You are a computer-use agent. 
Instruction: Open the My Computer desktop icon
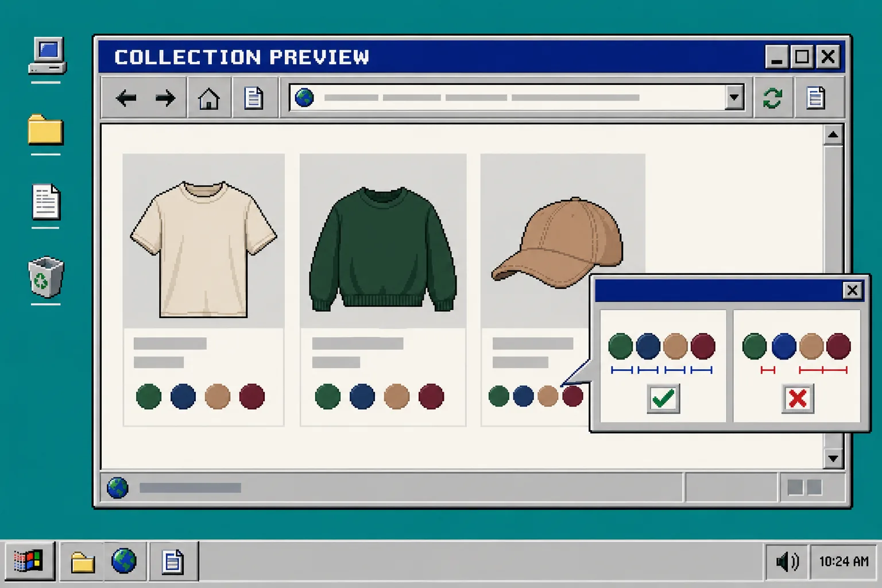tap(47, 56)
